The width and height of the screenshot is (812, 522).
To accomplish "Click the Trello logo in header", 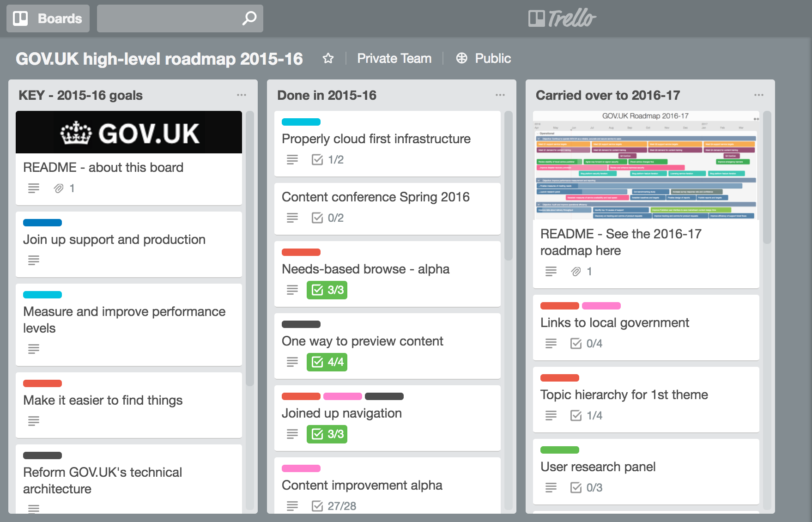I will tap(562, 18).
